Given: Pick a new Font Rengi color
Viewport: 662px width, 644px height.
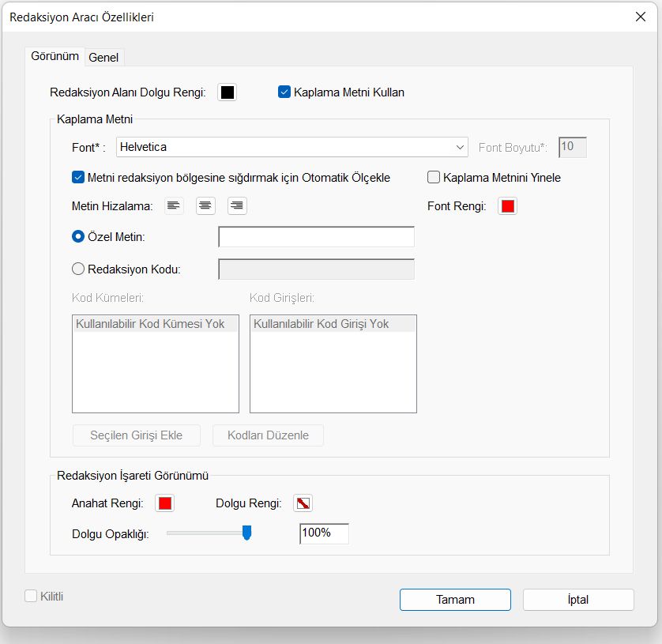Looking at the screenshot, I should pos(508,206).
